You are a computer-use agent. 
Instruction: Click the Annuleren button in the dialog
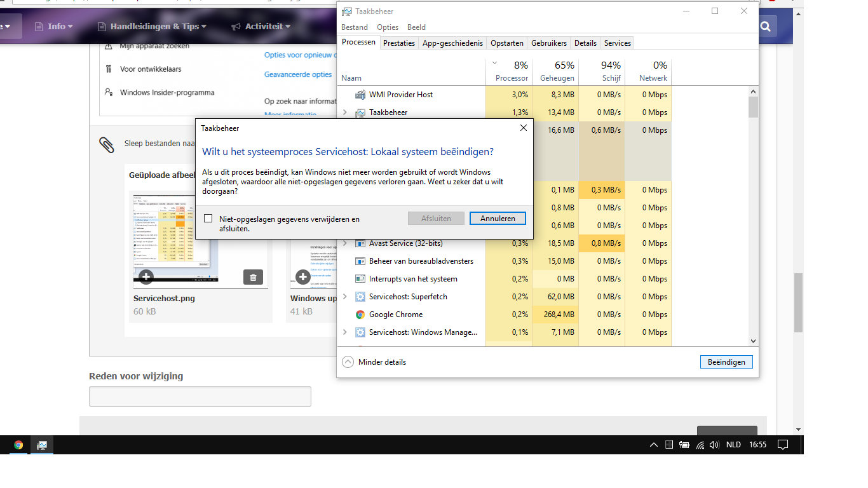[x=498, y=219]
